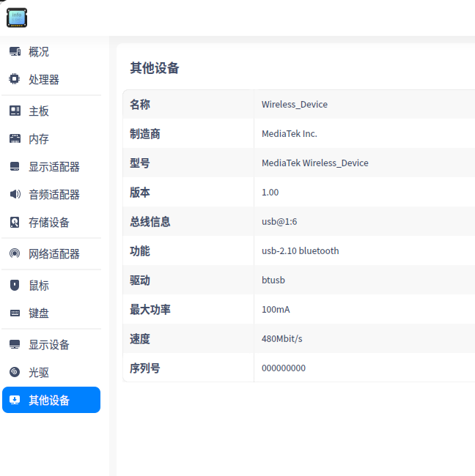This screenshot has height=476, width=475.
Task: Click the 序列号 row label
Action: click(x=145, y=368)
